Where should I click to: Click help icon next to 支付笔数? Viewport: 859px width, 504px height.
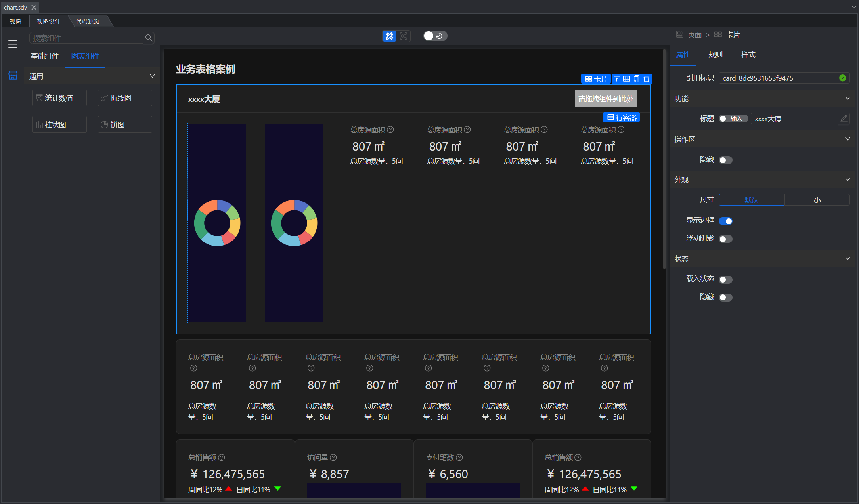(x=459, y=458)
